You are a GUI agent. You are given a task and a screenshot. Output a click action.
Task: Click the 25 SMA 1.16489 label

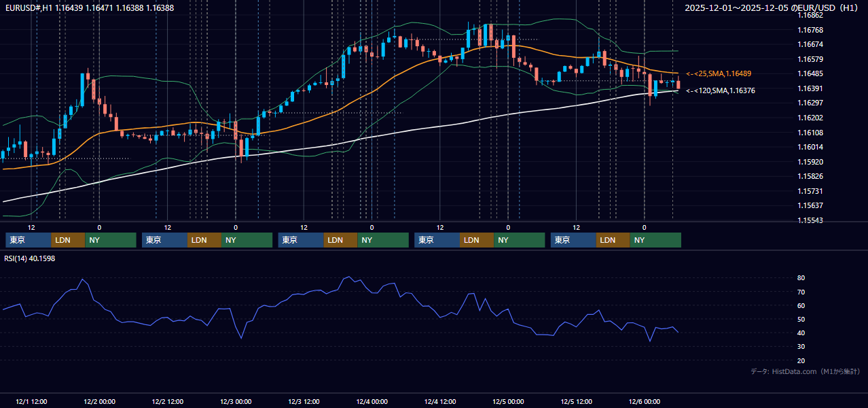[719, 73]
